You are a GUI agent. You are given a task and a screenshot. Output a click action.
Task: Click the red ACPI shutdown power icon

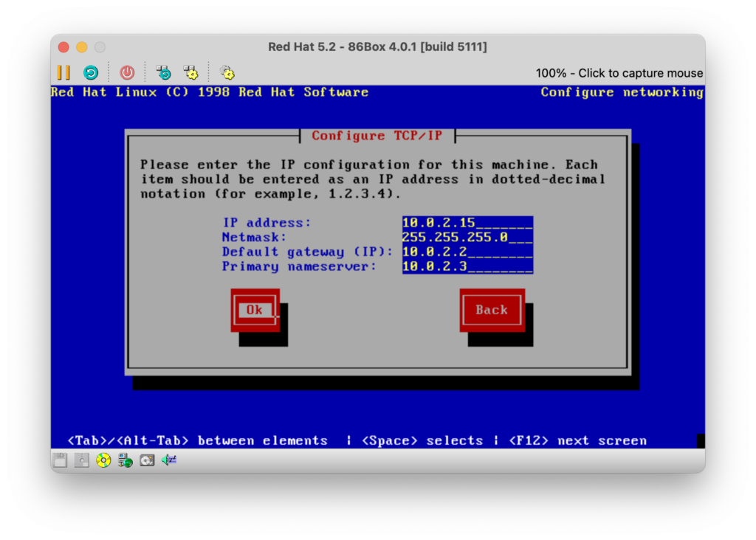[x=127, y=73]
